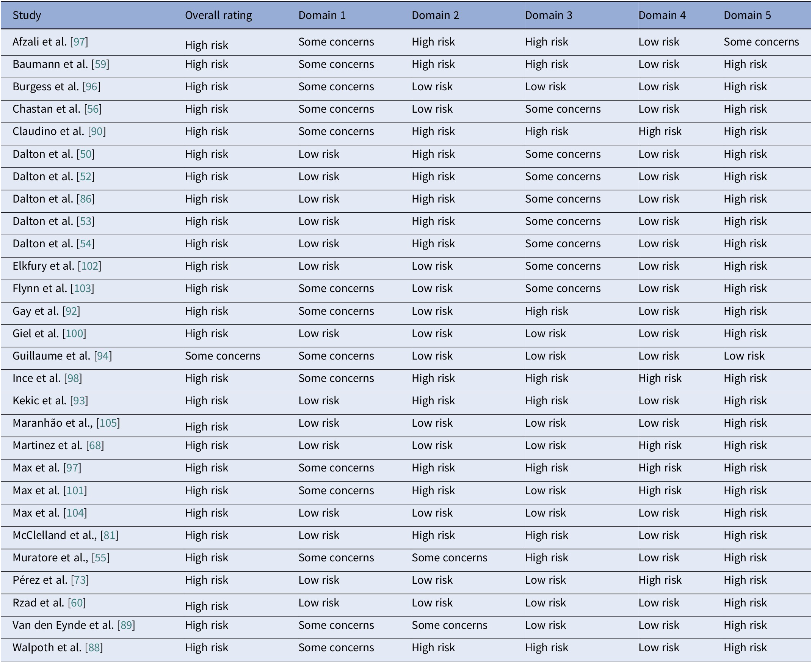Open Max et al. reference 101
The image size is (812, 663).
point(75,490)
